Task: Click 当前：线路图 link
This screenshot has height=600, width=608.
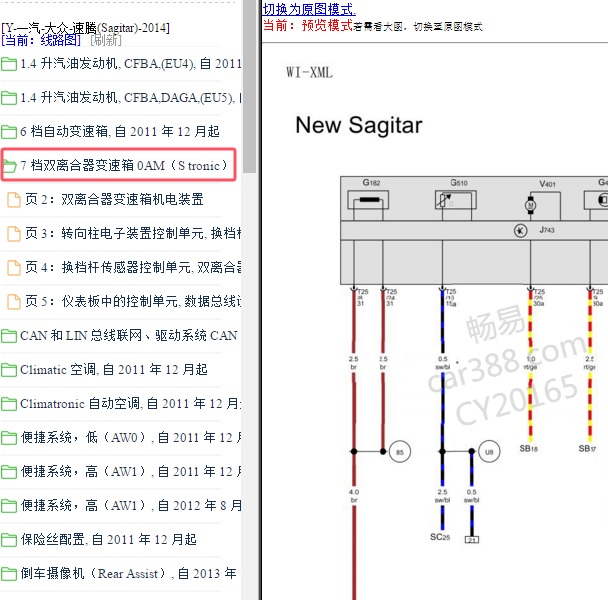Action: pyautogui.click(x=41, y=40)
